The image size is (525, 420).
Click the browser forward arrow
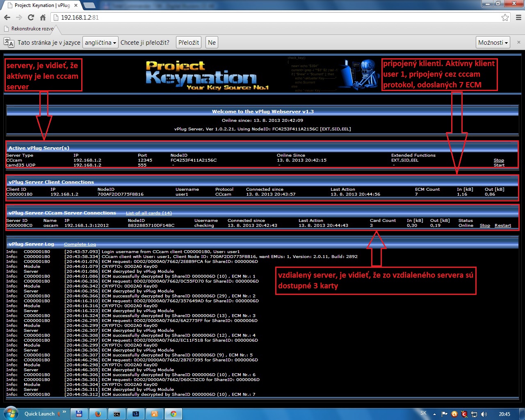click(x=19, y=18)
